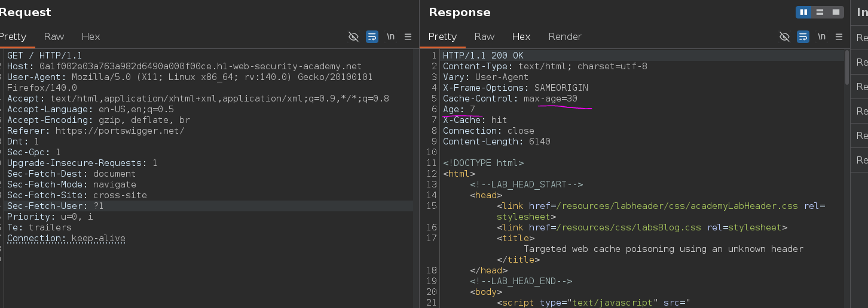Click the Referer header line

click(96, 131)
